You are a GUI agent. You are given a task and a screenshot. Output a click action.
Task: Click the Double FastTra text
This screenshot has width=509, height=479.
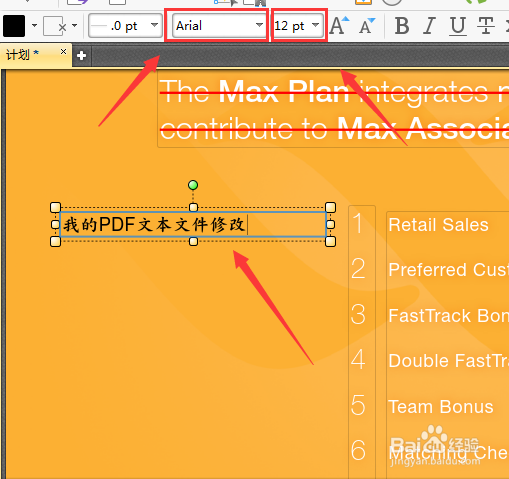tap(448, 361)
